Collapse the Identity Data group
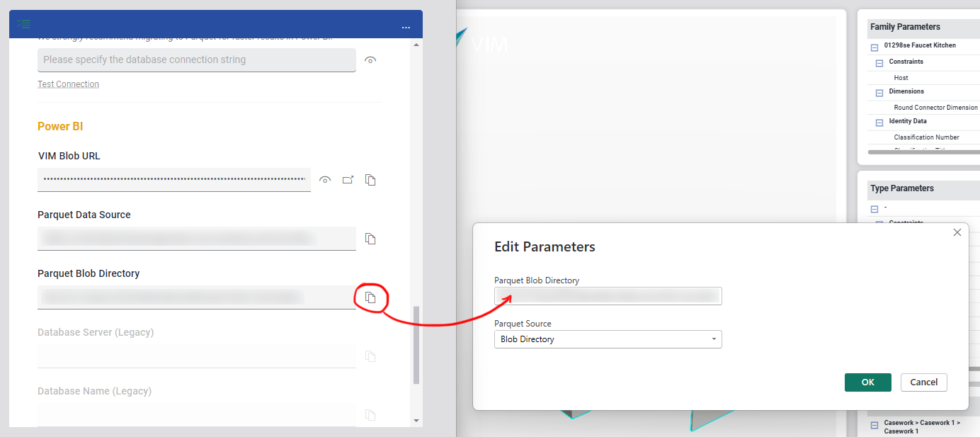This screenshot has width=980, height=437. 879,123
